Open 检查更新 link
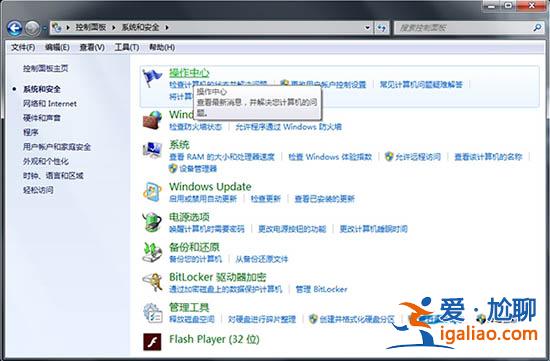Screen dimensions: 550x361 pos(266,199)
